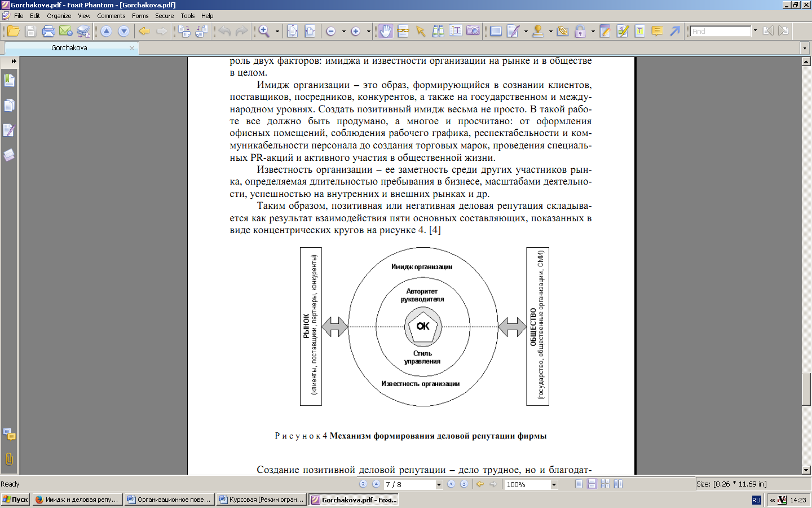This screenshot has width=812, height=508.
Task: Open the Find options dropdown arrow
Action: [x=755, y=31]
